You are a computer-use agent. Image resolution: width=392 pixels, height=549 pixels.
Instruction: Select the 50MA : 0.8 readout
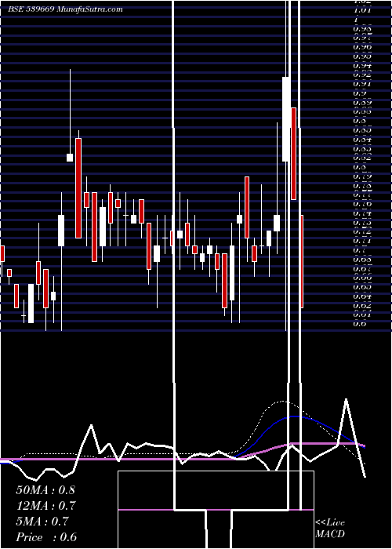click(x=45, y=490)
